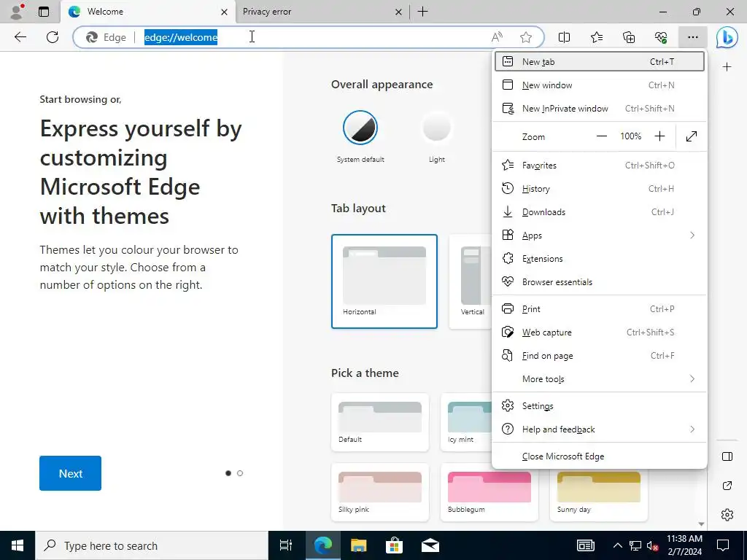Add sidebar app with plus icon
The image size is (747, 560).
pos(727,67)
